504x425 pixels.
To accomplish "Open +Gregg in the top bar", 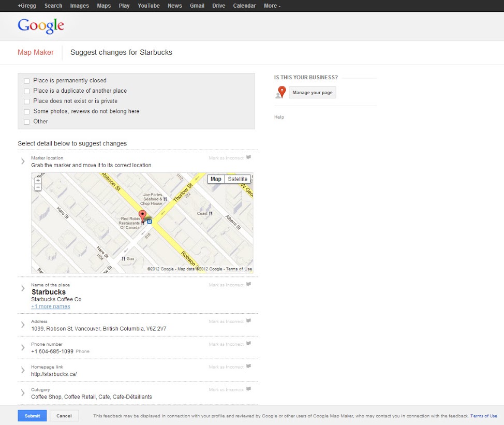I will coord(27,6).
